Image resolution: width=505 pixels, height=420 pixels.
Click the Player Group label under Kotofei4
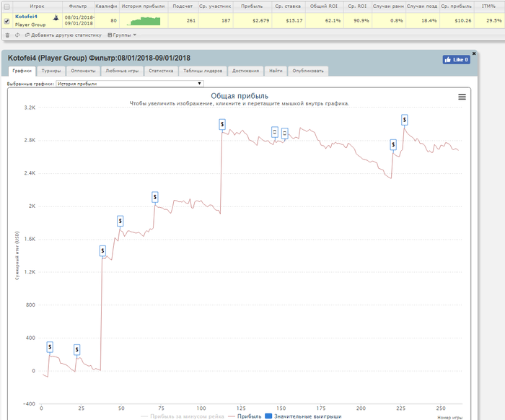[30, 25]
